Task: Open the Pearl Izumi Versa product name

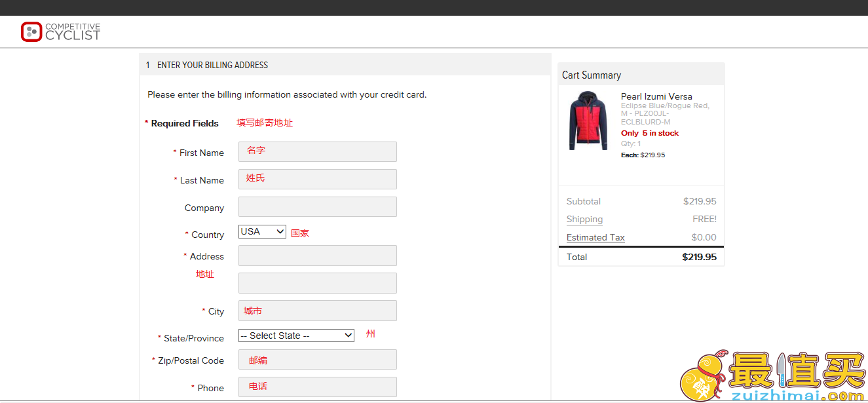Action: click(656, 96)
